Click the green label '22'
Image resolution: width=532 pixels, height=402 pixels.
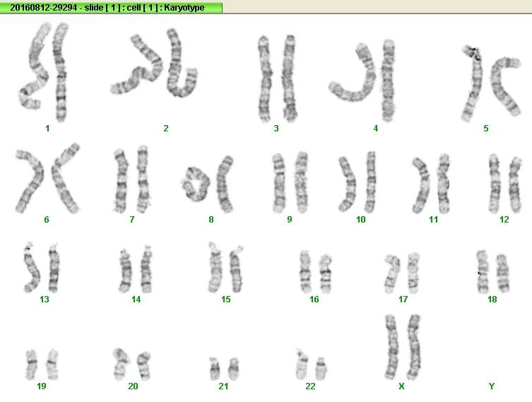click(310, 386)
